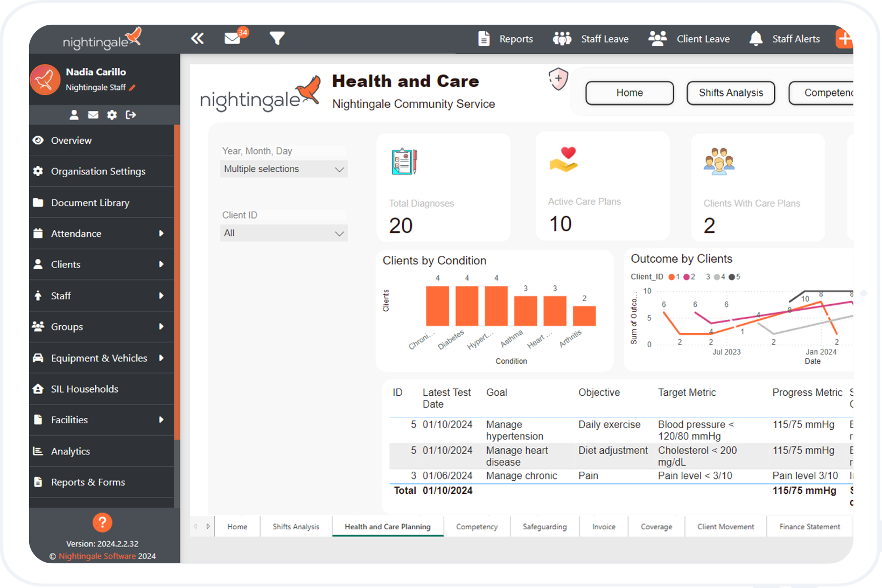This screenshot has width=882, height=588.
Task: Open Reports using the document icon
Action: pos(484,38)
